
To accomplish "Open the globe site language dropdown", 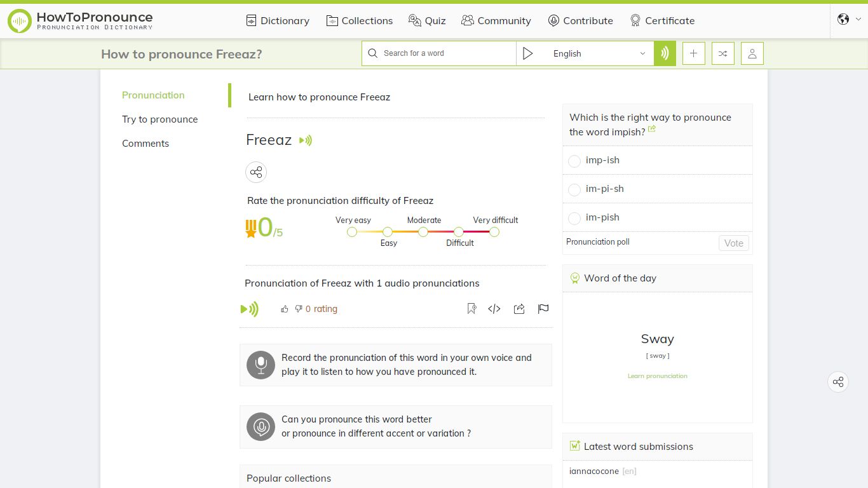I will tap(850, 19).
